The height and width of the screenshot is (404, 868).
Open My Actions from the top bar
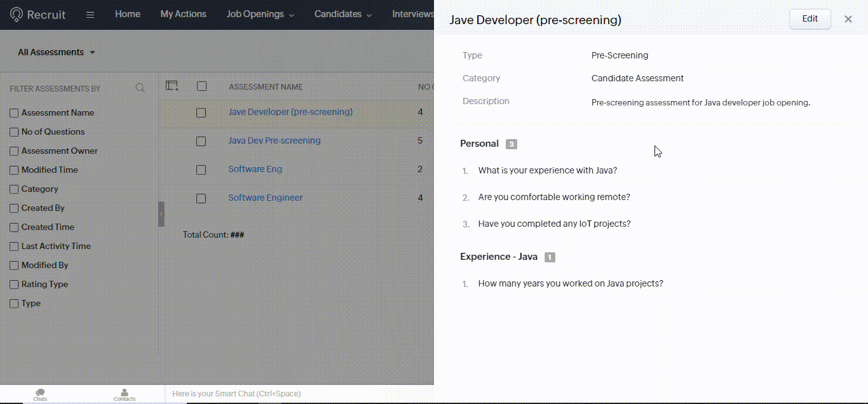coord(183,13)
